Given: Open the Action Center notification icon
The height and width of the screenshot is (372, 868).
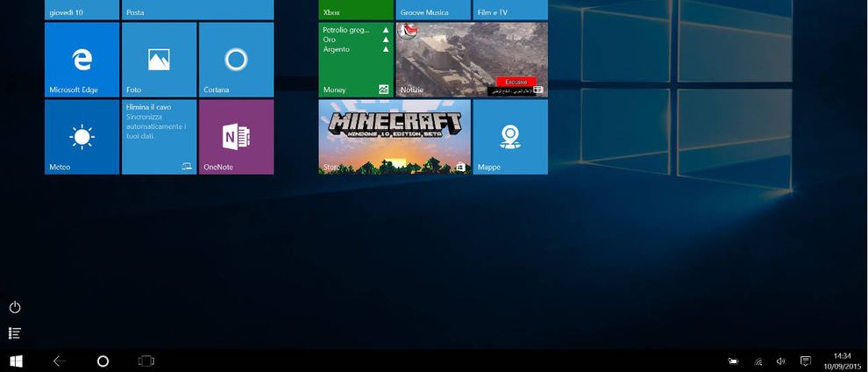Looking at the screenshot, I should click(x=806, y=361).
